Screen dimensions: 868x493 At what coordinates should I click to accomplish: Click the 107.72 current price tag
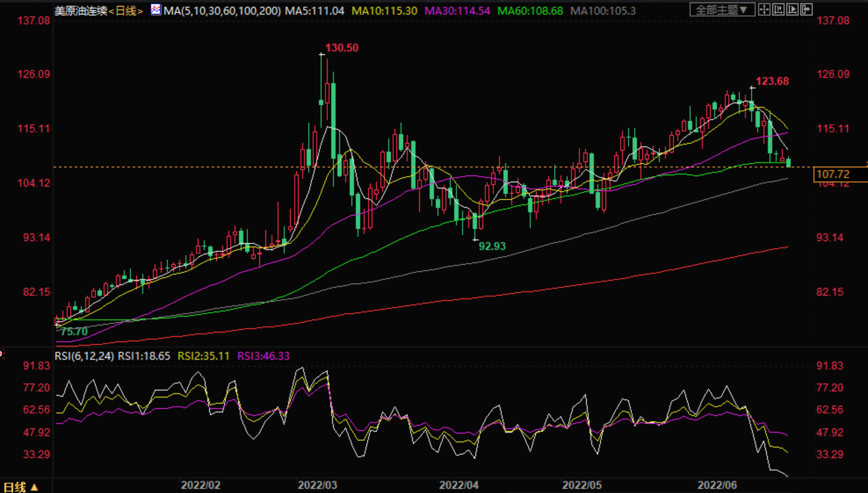(x=833, y=174)
